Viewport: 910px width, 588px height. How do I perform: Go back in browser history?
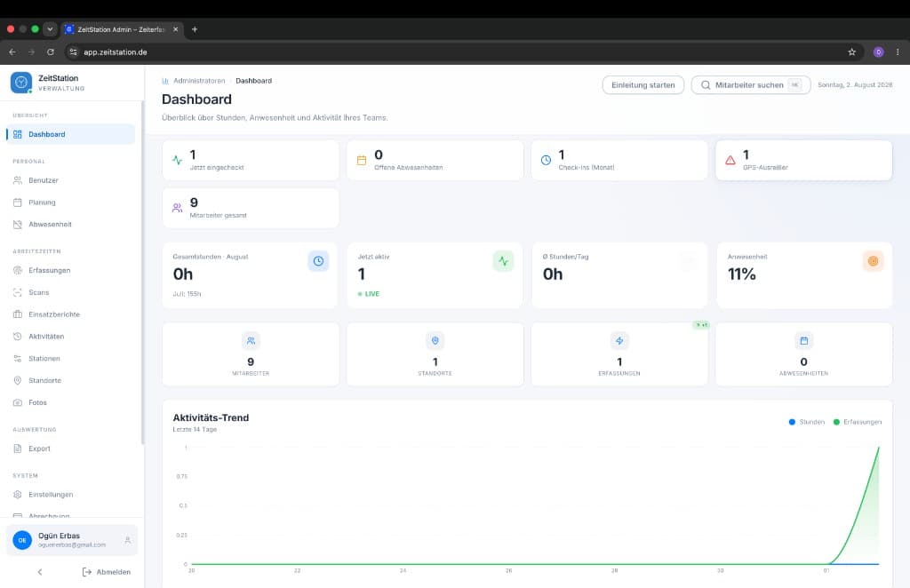pos(12,52)
